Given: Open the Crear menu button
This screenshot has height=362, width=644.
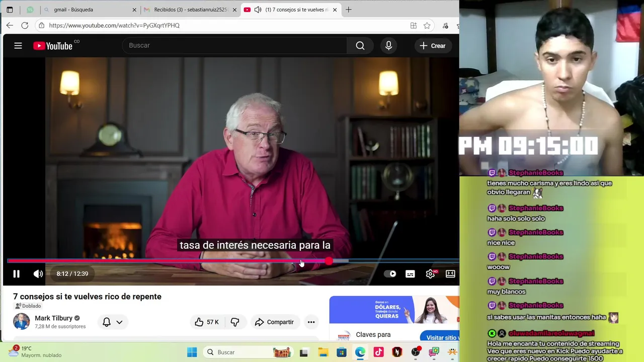Looking at the screenshot, I should [x=433, y=46].
